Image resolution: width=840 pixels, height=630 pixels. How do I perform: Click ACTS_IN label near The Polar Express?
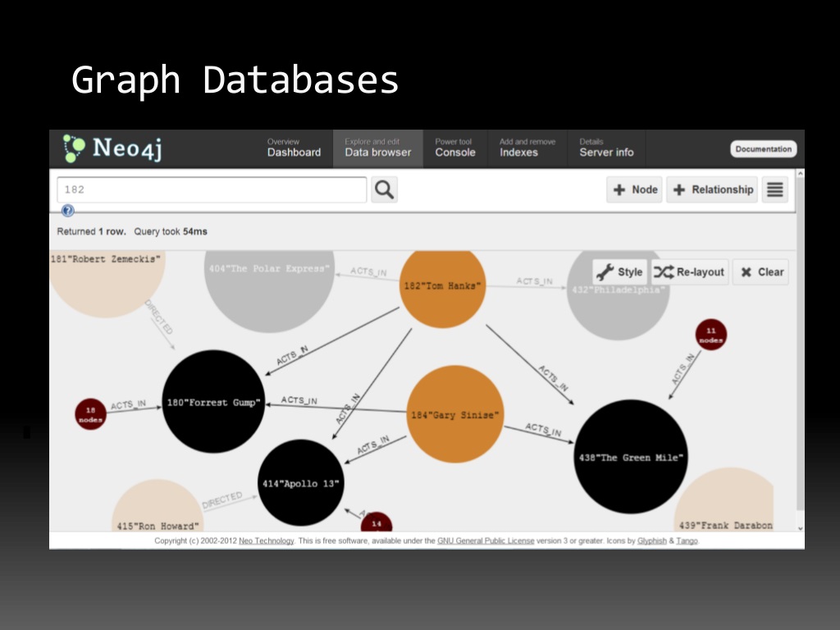[x=368, y=272]
